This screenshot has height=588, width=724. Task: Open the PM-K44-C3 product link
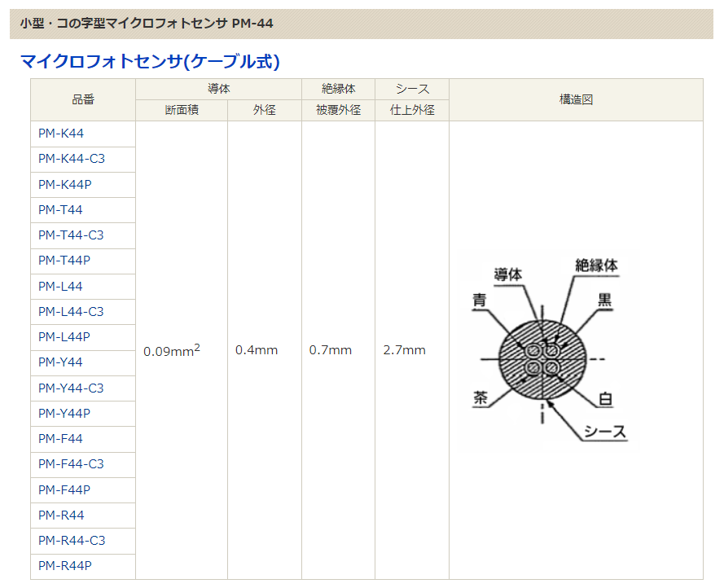pos(72,159)
